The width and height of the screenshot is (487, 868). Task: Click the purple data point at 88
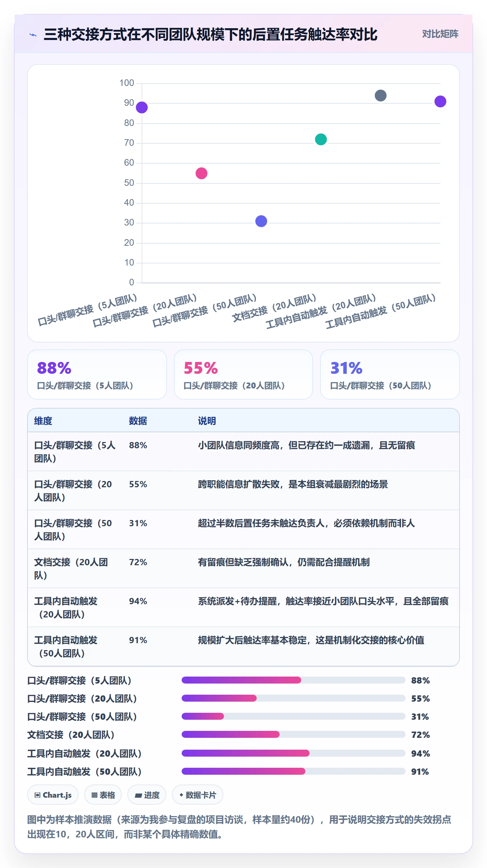coord(142,108)
